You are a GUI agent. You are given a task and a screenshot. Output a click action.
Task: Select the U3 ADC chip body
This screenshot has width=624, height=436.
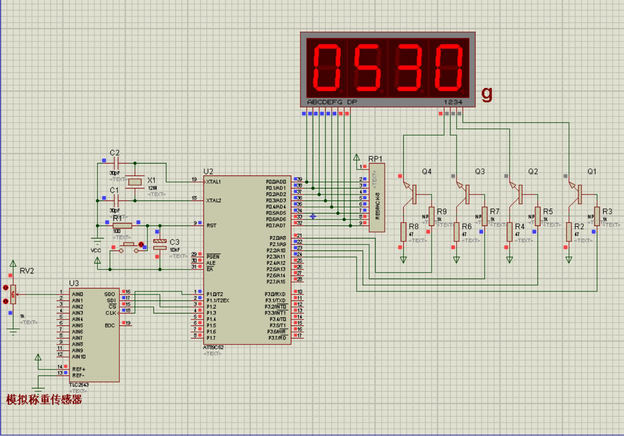94,335
